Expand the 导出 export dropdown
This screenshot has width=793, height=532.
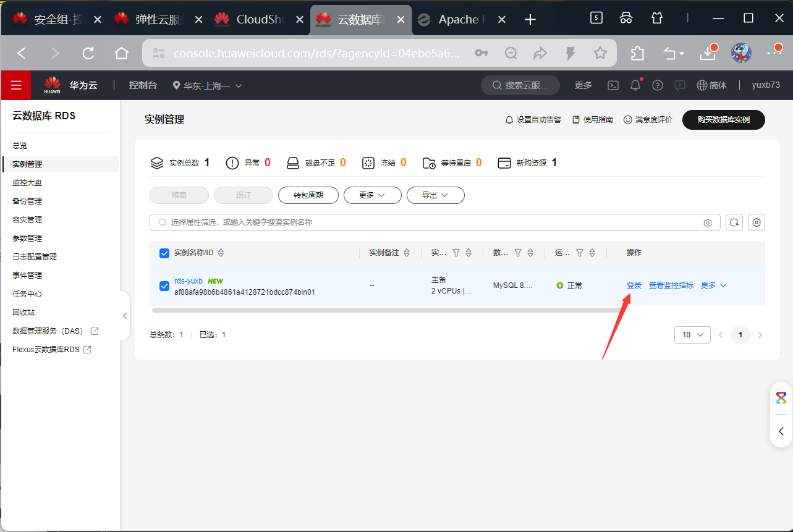(x=436, y=195)
